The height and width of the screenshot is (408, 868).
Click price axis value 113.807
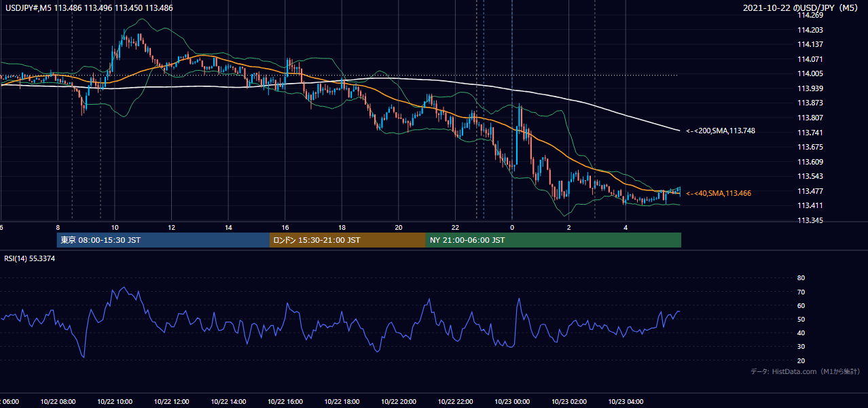(810, 118)
